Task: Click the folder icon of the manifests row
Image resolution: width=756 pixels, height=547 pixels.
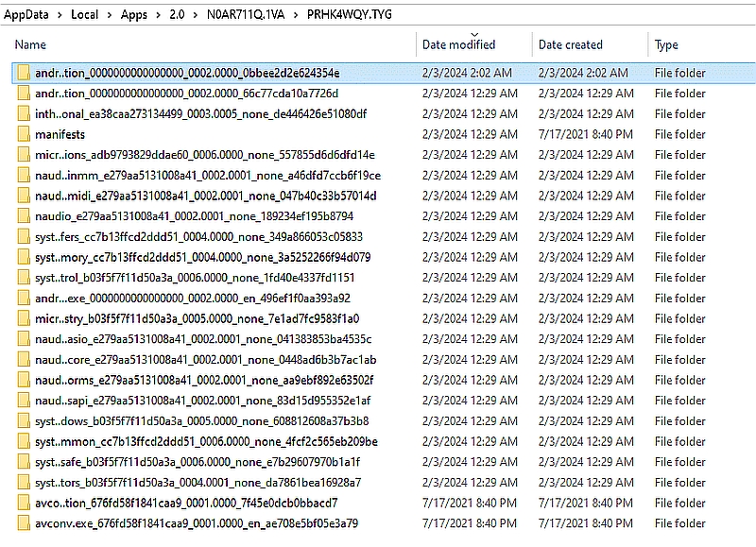Action: [x=23, y=134]
